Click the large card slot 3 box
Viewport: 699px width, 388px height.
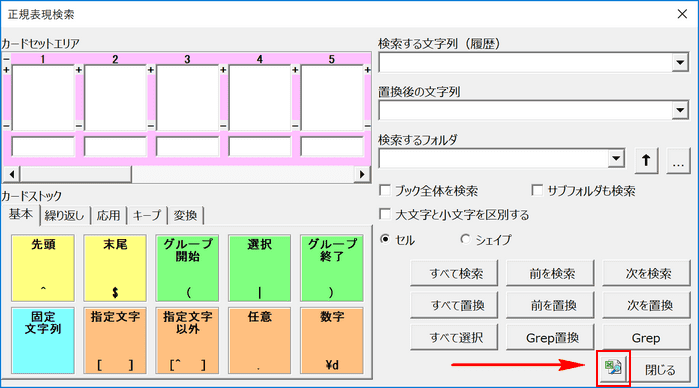click(x=187, y=98)
